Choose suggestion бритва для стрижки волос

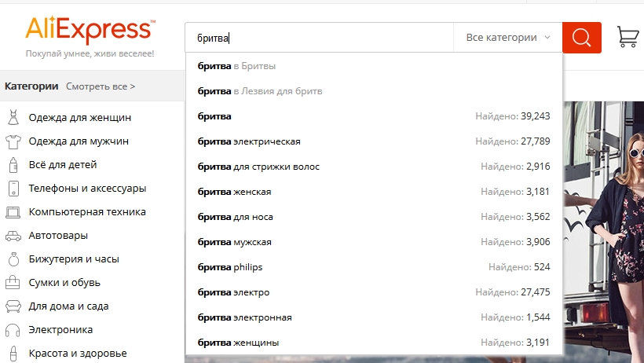click(258, 167)
